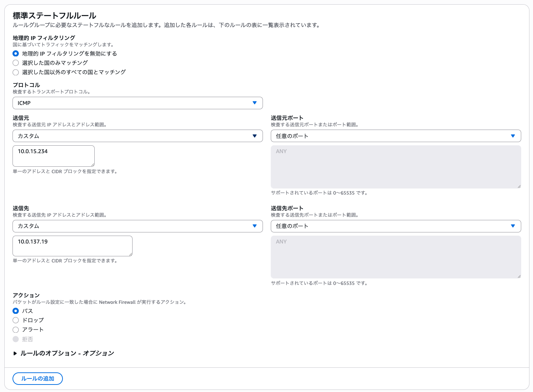Click the destination IP field containing 10.0.137.19
The height and width of the screenshot is (392, 533).
point(72,246)
